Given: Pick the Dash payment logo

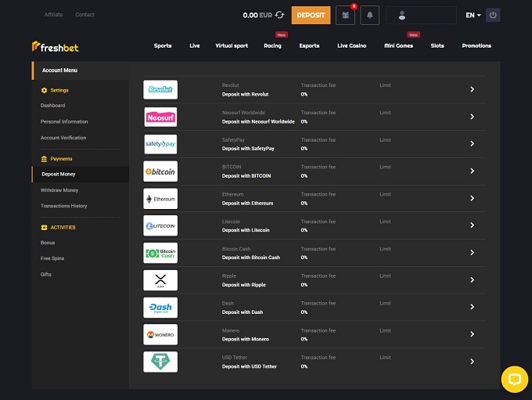Looking at the screenshot, I should pyautogui.click(x=160, y=308).
